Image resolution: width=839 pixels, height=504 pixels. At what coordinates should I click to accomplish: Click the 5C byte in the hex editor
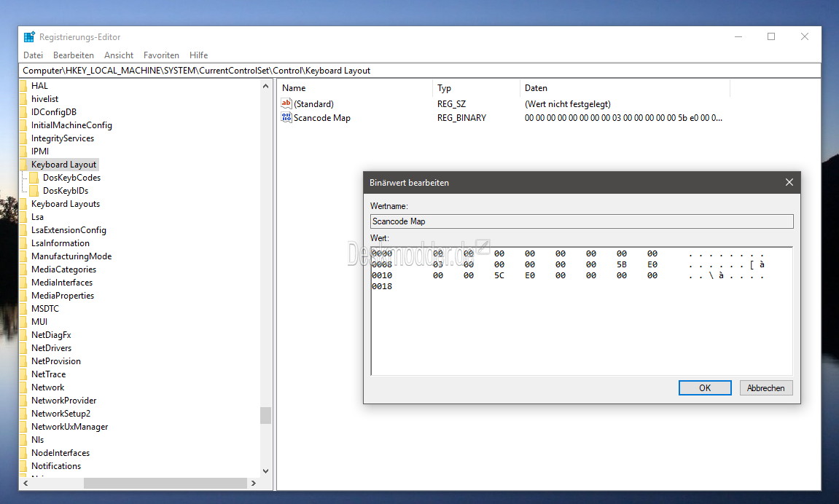[x=499, y=276]
